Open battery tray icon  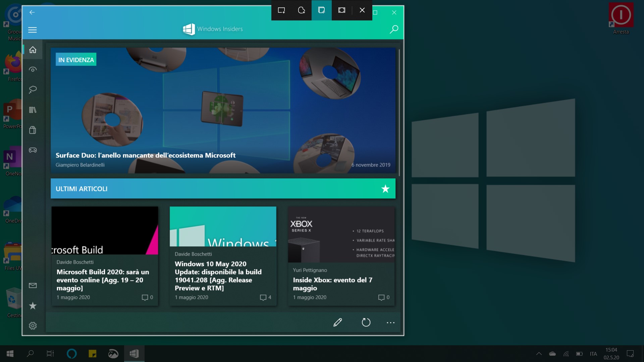pos(579,354)
